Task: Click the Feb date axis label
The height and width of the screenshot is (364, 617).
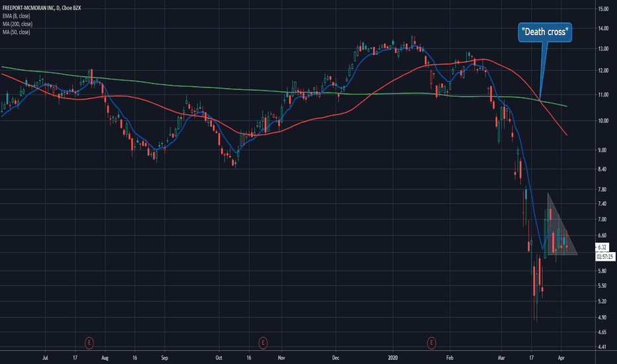Action: [450, 358]
